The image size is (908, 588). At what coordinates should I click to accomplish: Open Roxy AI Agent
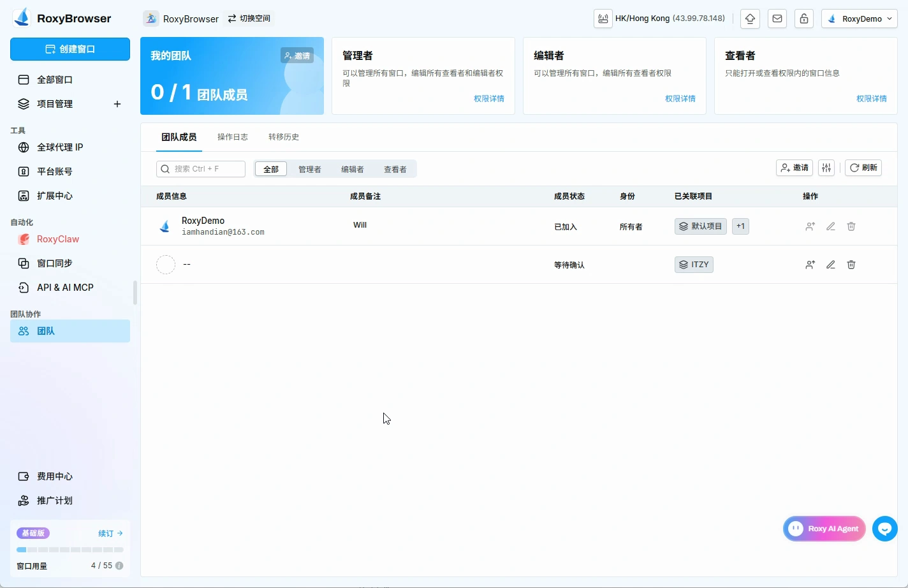[x=824, y=529]
